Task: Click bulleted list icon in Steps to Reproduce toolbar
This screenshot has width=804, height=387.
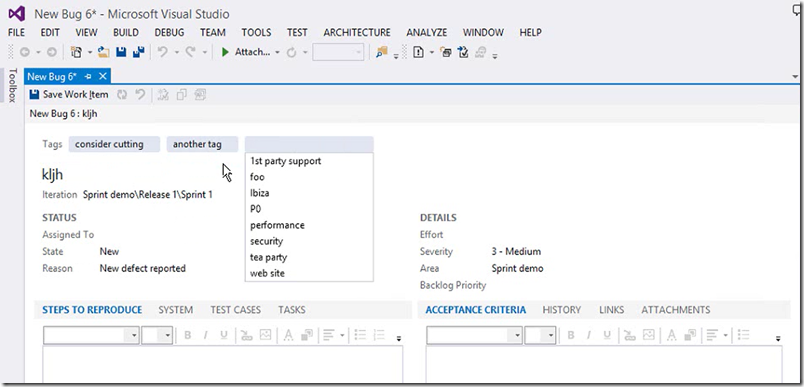Action: [360, 335]
